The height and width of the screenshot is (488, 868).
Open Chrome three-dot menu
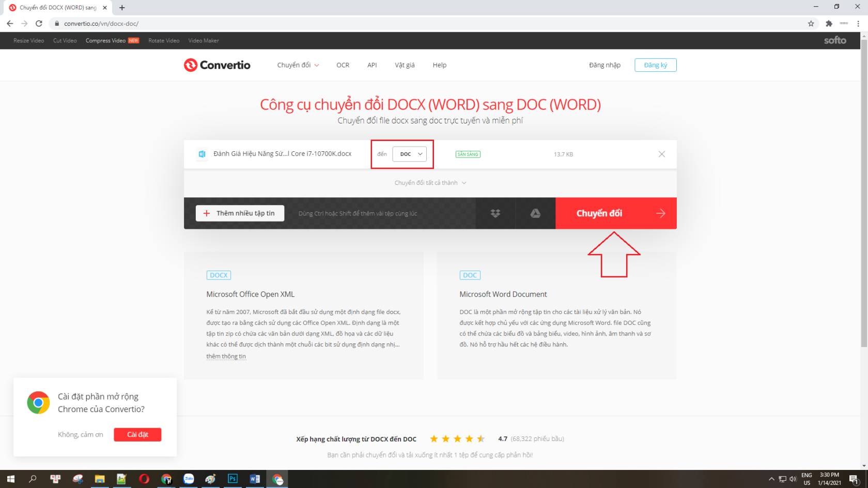pyautogui.click(x=858, y=23)
